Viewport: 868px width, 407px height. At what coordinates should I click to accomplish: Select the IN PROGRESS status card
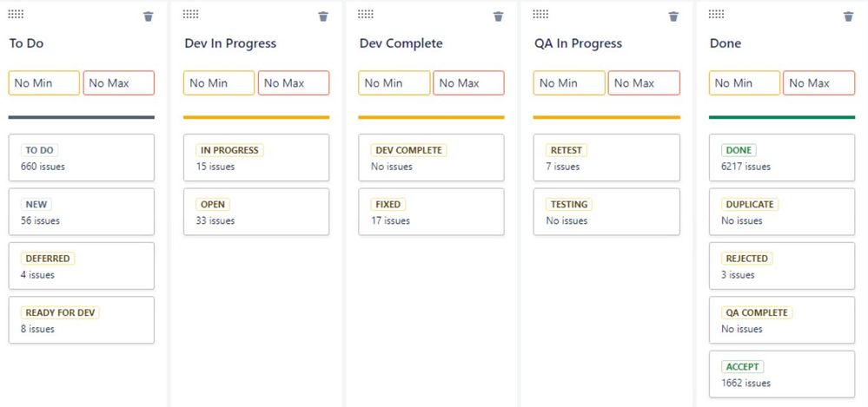(x=255, y=157)
